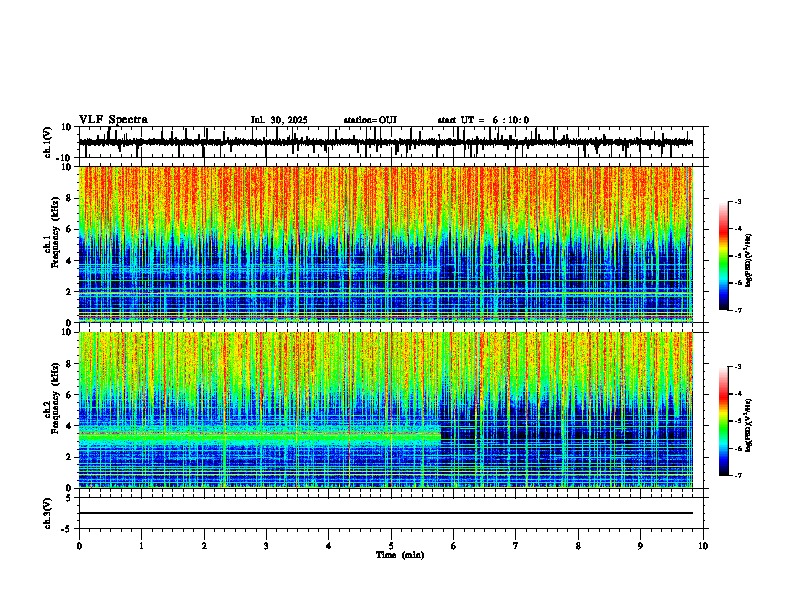Click the station label in the header
Screen dimensions: 792x612
370,120
